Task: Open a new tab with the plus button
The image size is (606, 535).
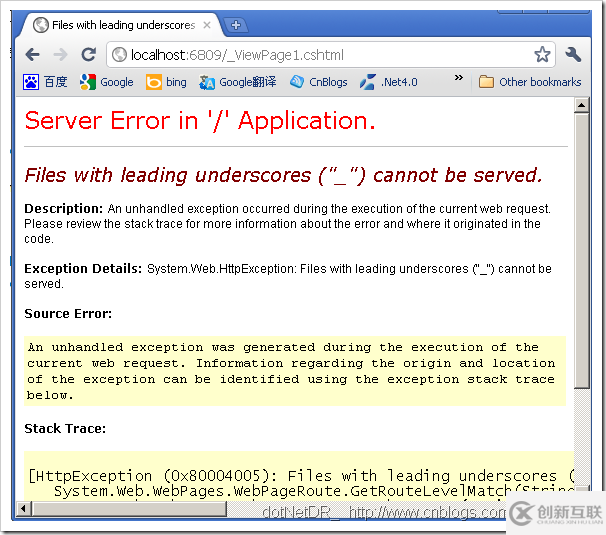Action: [236, 26]
